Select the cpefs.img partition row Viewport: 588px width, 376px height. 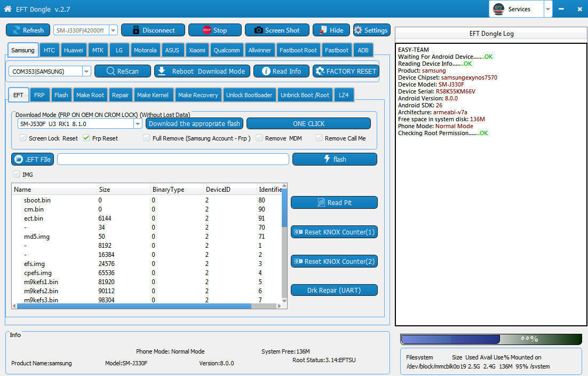click(147, 273)
